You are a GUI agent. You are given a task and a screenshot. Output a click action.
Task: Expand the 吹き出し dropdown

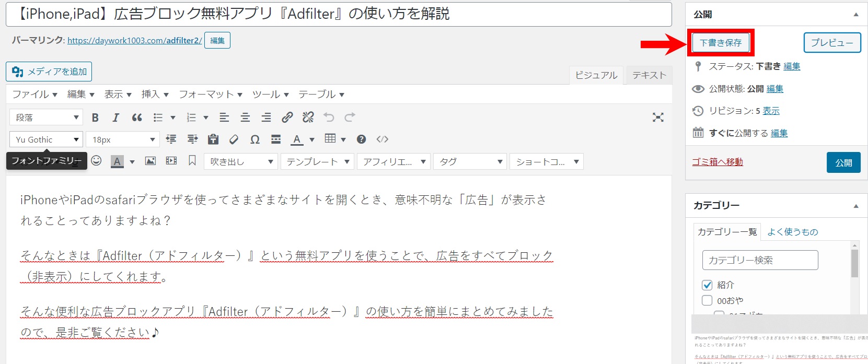(240, 162)
